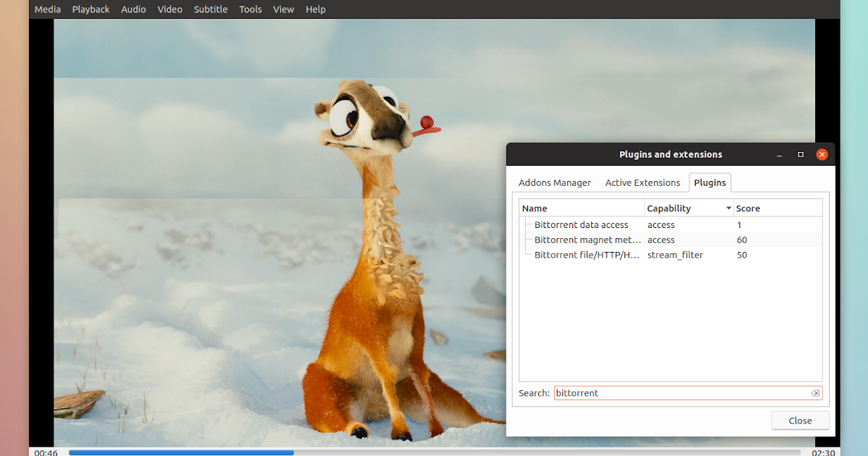Open the Help menu

point(315,9)
